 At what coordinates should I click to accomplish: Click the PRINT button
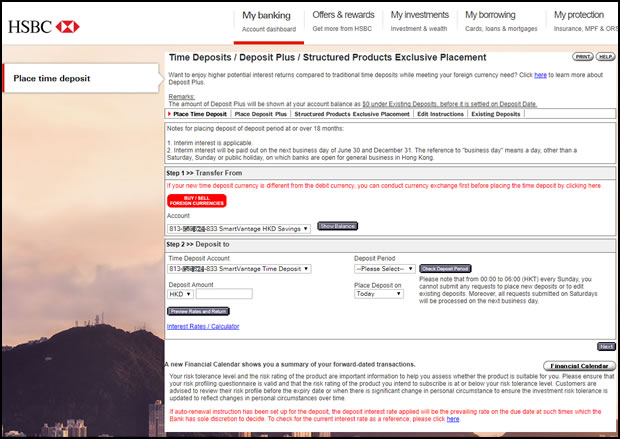[x=583, y=57]
